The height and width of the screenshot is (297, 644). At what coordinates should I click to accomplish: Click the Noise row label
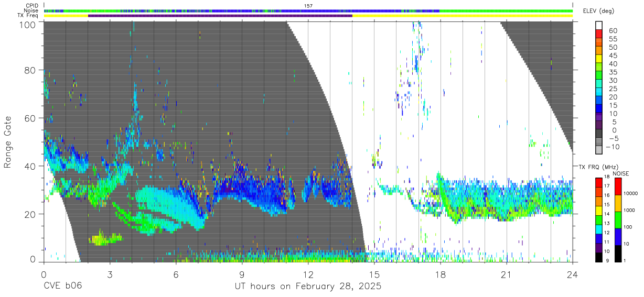pyautogui.click(x=31, y=10)
